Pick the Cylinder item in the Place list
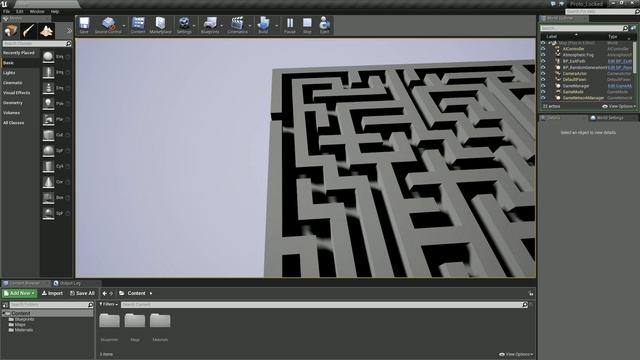Screen dimensions: 640x360 [x=56, y=167]
